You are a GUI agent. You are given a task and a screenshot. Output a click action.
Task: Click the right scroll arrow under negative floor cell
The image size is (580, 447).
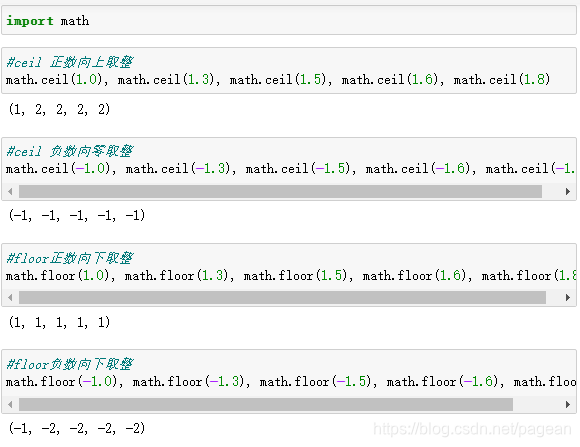[568, 404]
